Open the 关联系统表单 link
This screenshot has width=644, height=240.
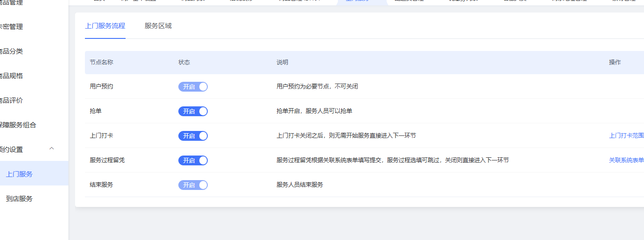[626, 160]
